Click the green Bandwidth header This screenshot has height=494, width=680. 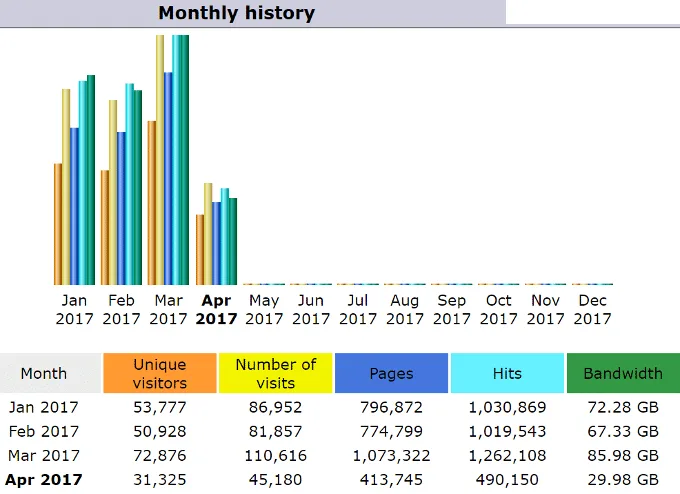[623, 373]
